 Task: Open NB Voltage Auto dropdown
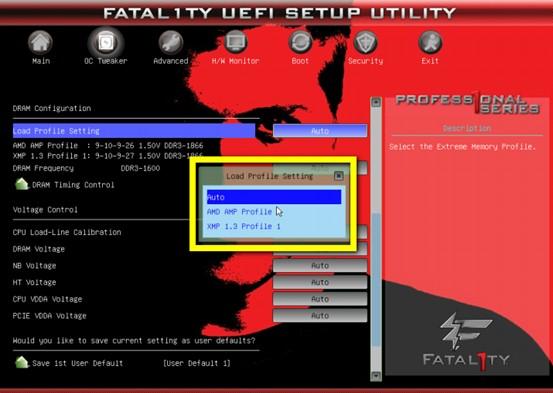[320, 265]
